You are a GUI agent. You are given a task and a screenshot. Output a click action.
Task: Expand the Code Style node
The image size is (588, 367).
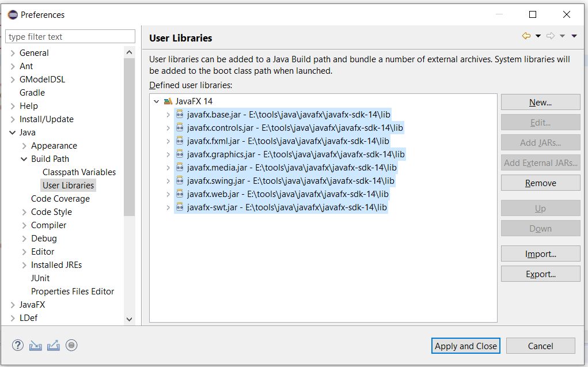[x=24, y=213]
